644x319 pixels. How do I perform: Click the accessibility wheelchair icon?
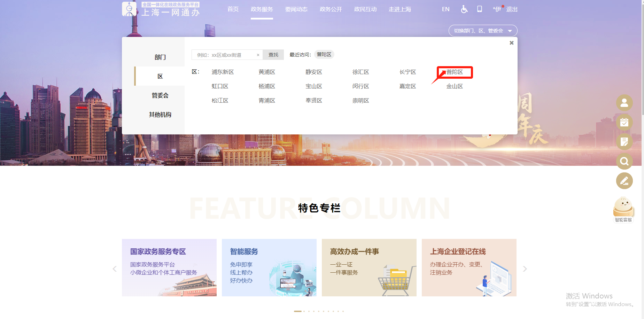pyautogui.click(x=464, y=9)
